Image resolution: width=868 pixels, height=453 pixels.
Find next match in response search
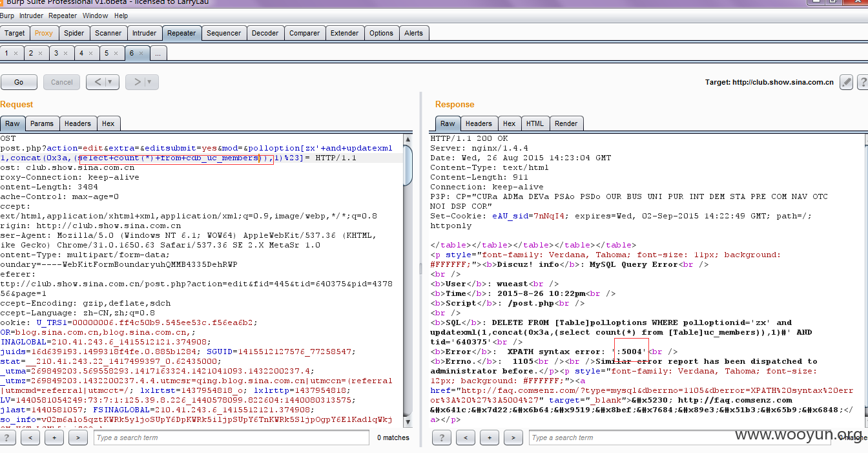[x=513, y=437]
